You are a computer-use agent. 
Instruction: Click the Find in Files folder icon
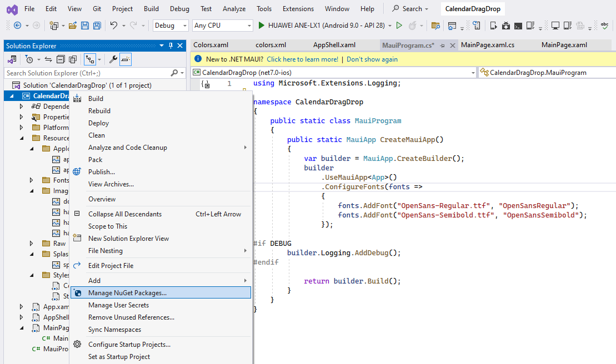coord(435,26)
